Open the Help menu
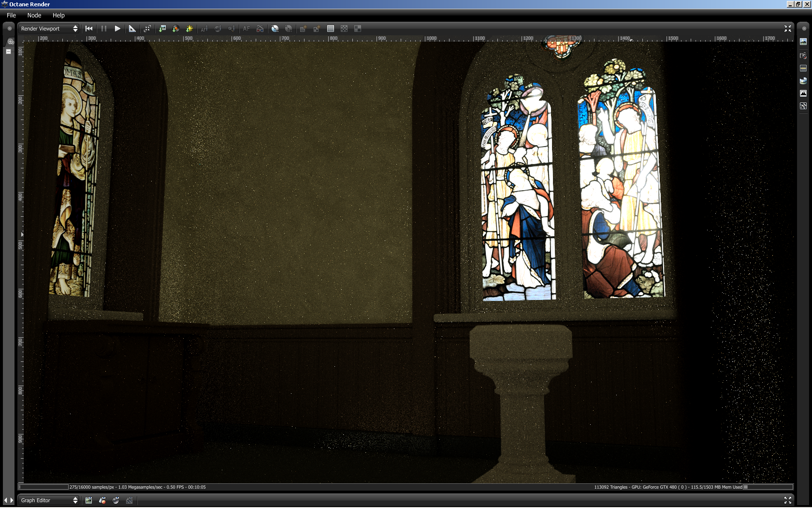812x508 pixels. 58,15
